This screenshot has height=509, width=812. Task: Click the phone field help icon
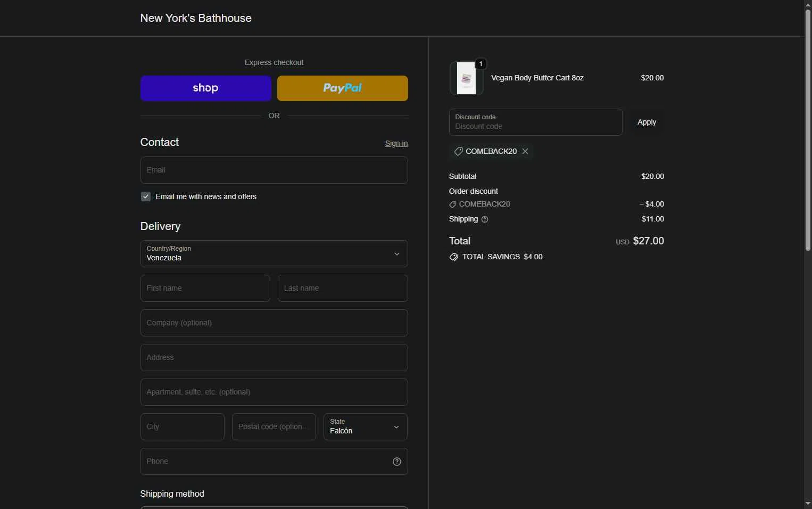(397, 462)
